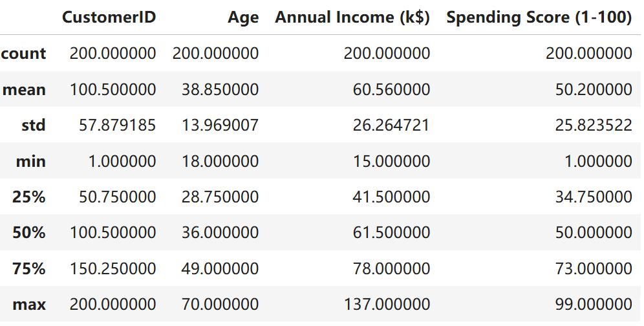The image size is (644, 326).
Task: Select the count row label
Action: [x=23, y=54]
